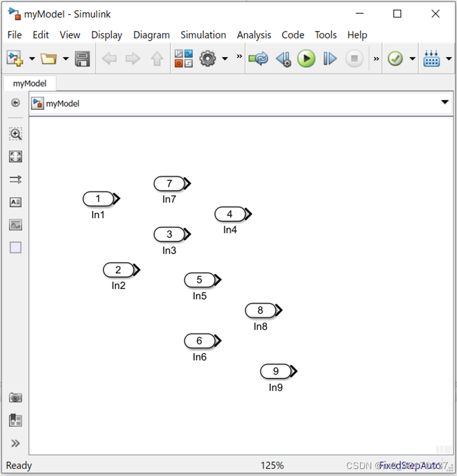Expand the Open folder dropdown arrow

pyautogui.click(x=66, y=59)
